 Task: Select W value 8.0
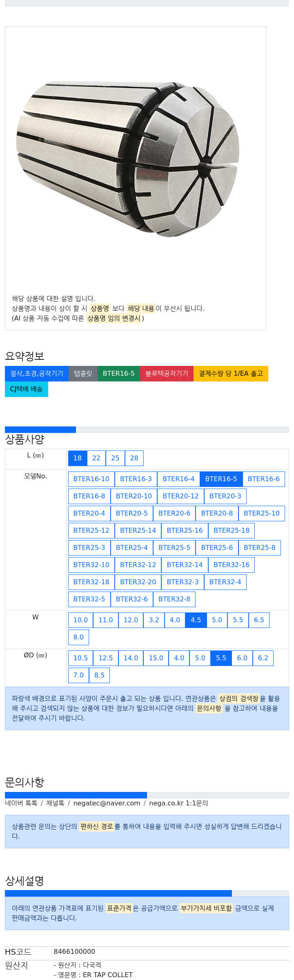[x=78, y=637]
